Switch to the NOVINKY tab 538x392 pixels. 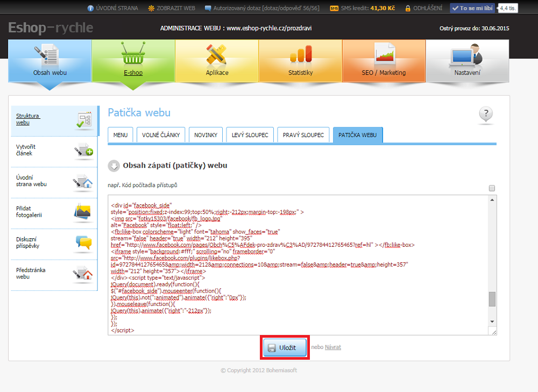tap(206, 135)
